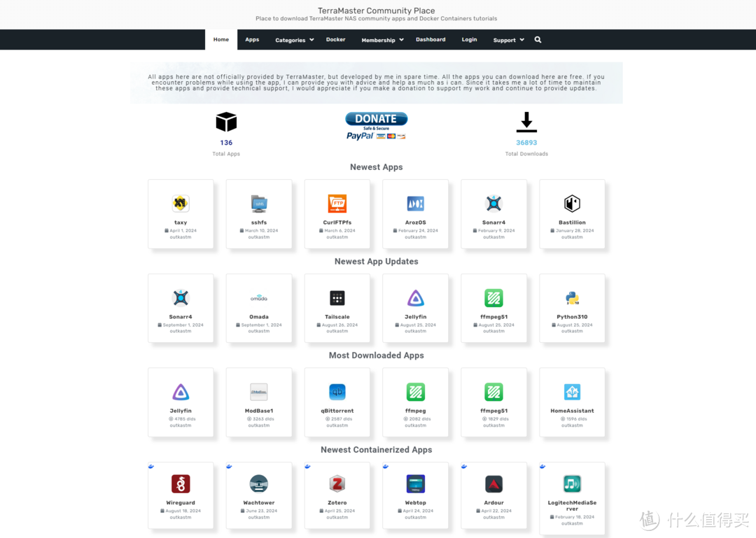Image resolution: width=756 pixels, height=538 pixels.
Task: Open the Docker menu item
Action: (335, 40)
